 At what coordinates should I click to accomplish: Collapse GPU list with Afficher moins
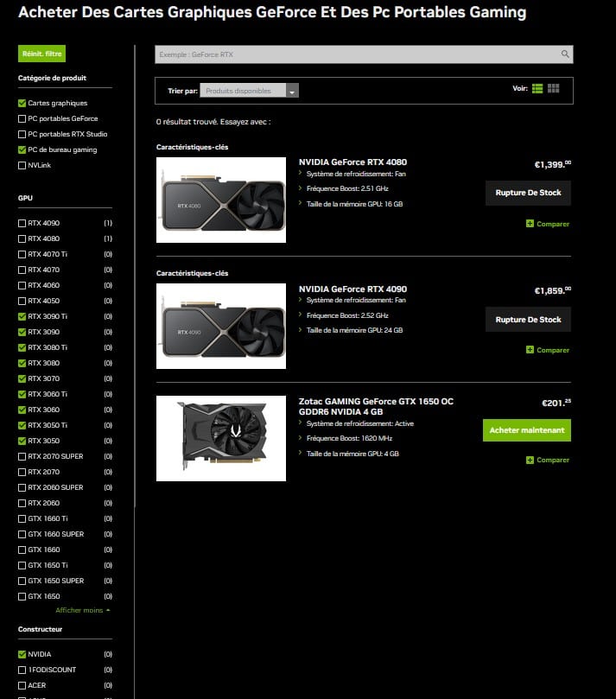pyautogui.click(x=82, y=610)
